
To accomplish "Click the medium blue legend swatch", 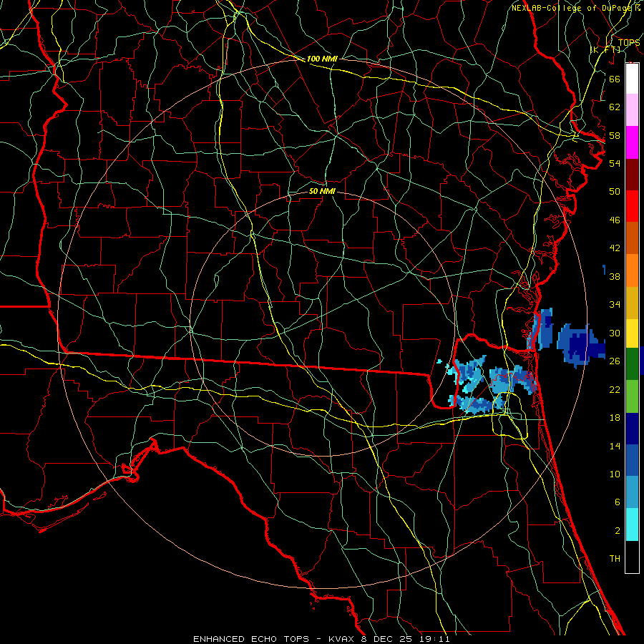I will [632, 460].
